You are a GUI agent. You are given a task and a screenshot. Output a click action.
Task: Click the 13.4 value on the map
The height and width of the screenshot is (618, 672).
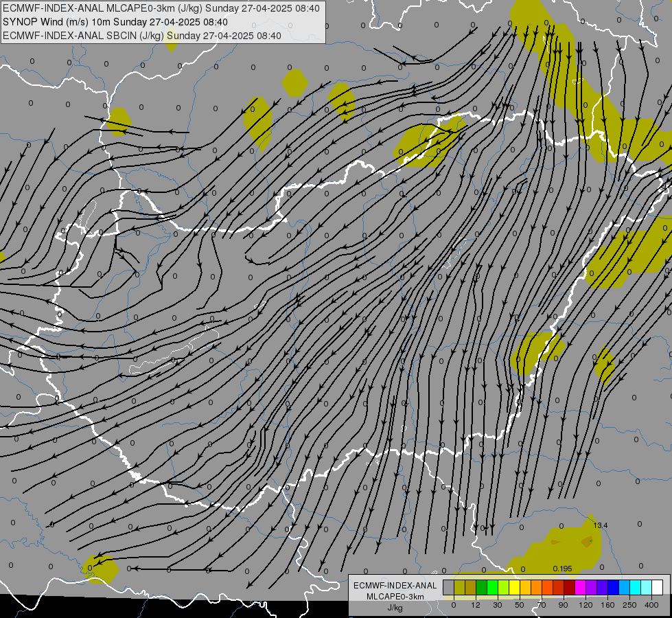[x=601, y=525]
